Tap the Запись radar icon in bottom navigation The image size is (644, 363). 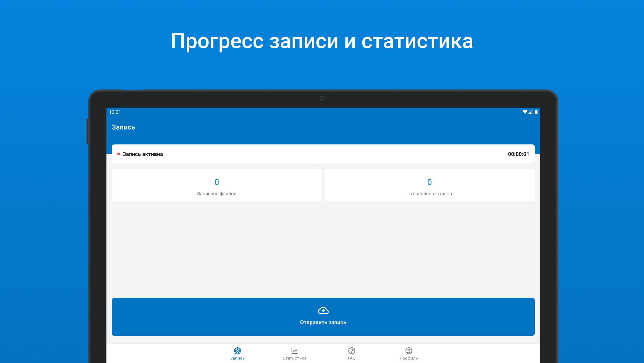tap(237, 351)
